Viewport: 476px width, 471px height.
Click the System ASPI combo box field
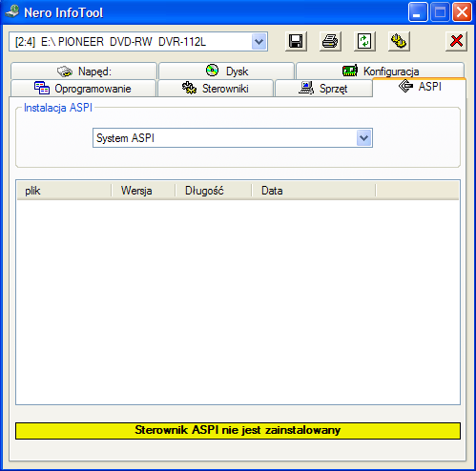click(x=233, y=138)
